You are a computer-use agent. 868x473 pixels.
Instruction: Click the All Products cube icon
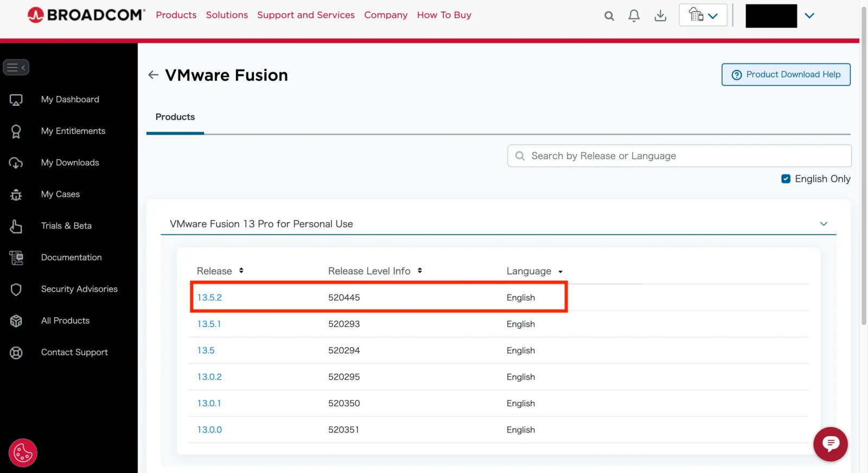coord(16,321)
